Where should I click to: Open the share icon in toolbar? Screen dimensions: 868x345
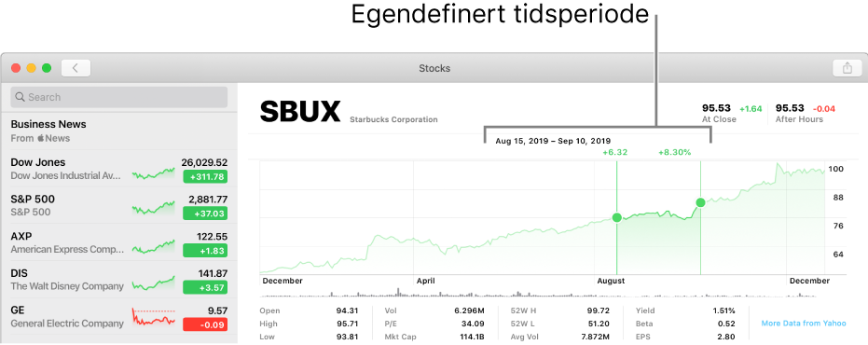click(x=847, y=68)
